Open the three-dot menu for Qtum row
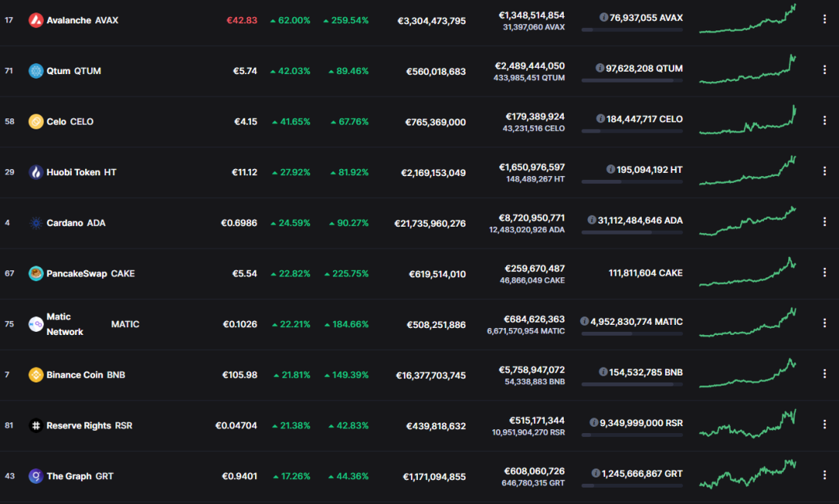The width and height of the screenshot is (839, 504). pos(824,70)
